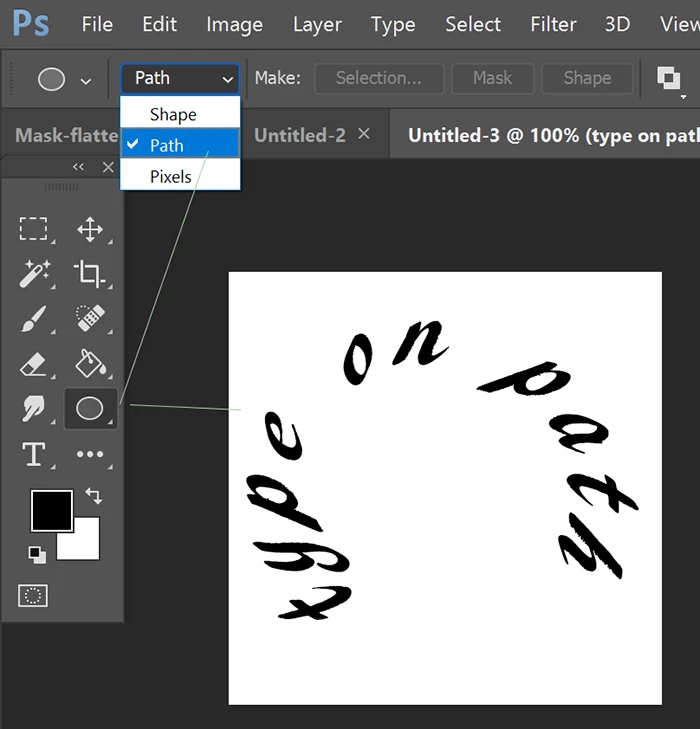
Task: Choose Shape from the mode list
Action: 180,114
